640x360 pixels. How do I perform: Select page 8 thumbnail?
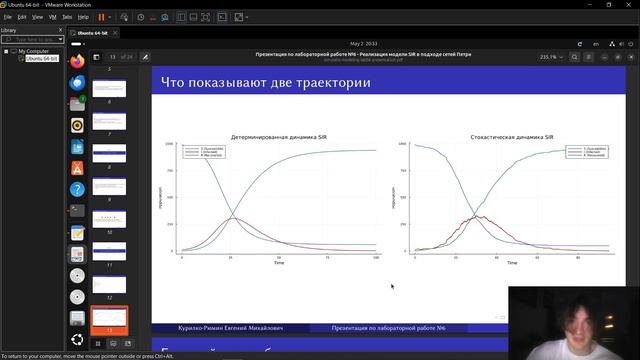point(109,153)
